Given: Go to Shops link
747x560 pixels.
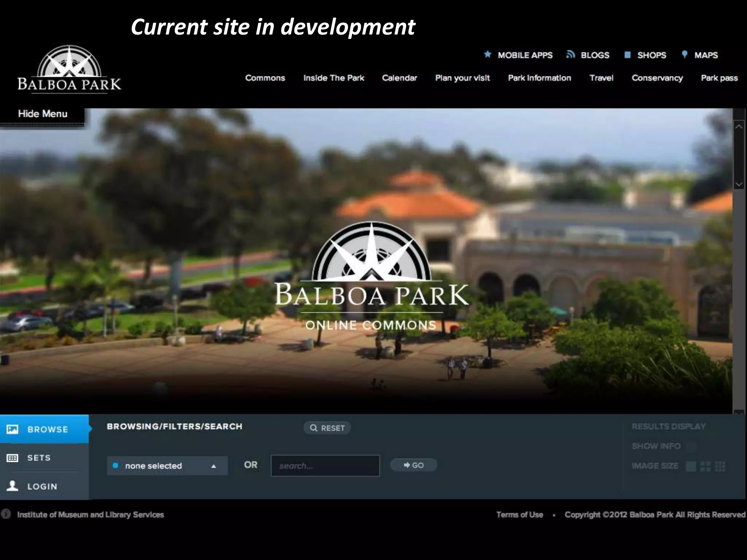Looking at the screenshot, I should [x=645, y=55].
